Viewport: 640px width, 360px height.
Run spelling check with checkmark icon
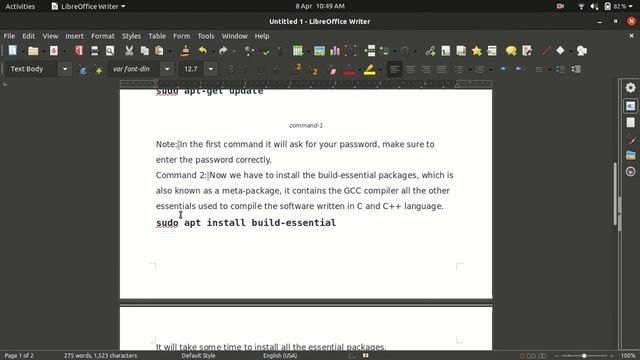[x=266, y=51]
